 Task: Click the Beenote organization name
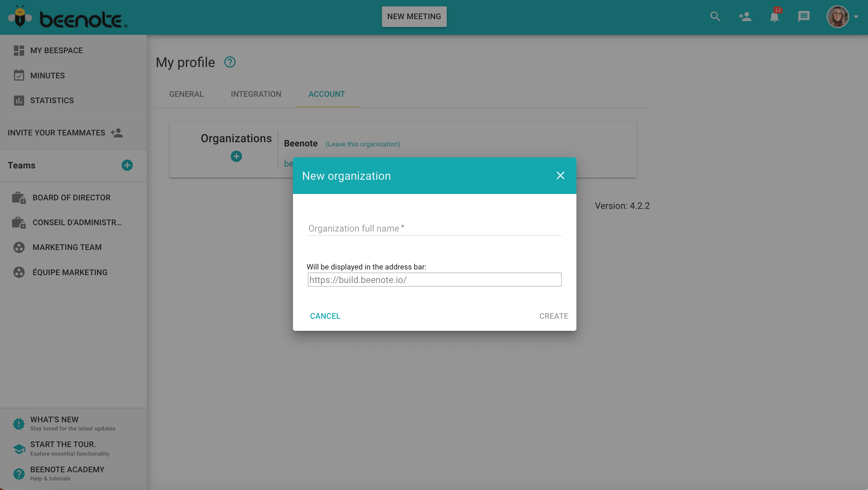(x=301, y=143)
